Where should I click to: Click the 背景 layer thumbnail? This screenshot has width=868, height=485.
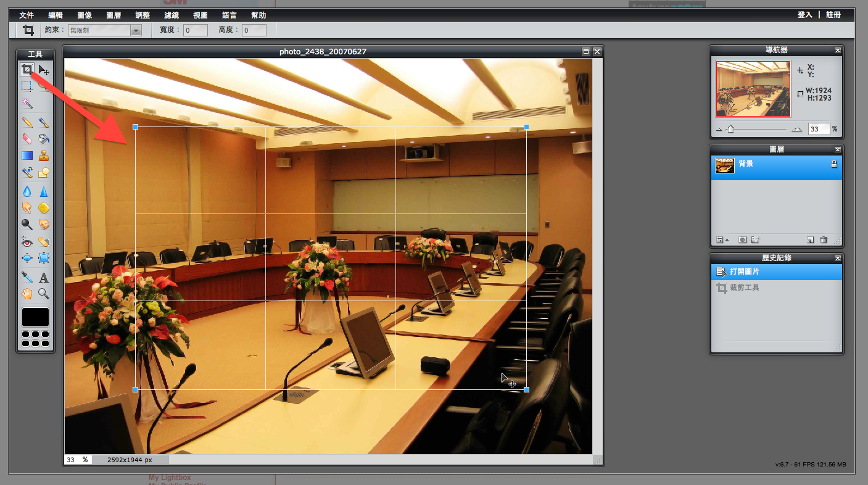click(x=725, y=165)
